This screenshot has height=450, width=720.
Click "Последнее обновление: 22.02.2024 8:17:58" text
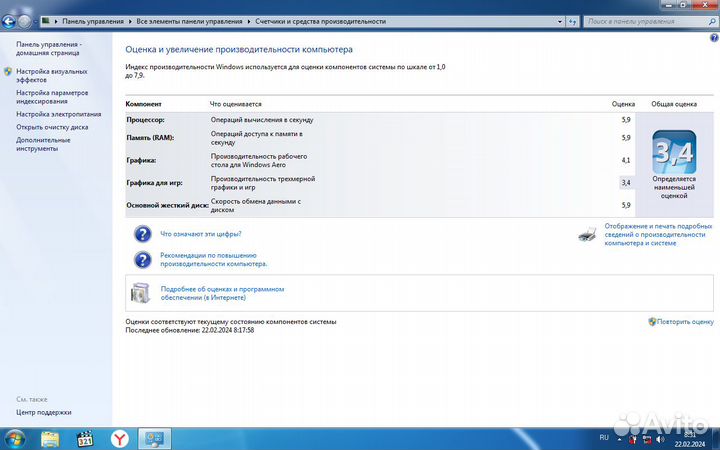[190, 330]
